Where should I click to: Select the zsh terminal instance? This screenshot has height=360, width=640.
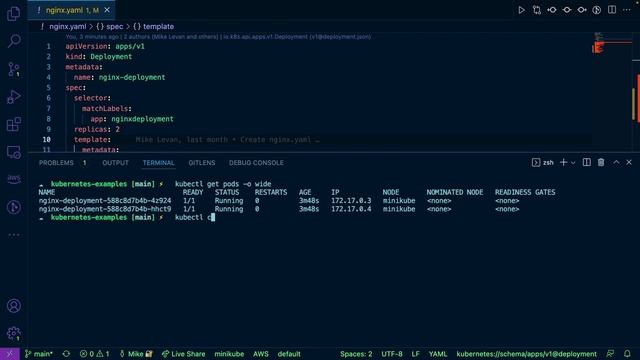coord(543,162)
